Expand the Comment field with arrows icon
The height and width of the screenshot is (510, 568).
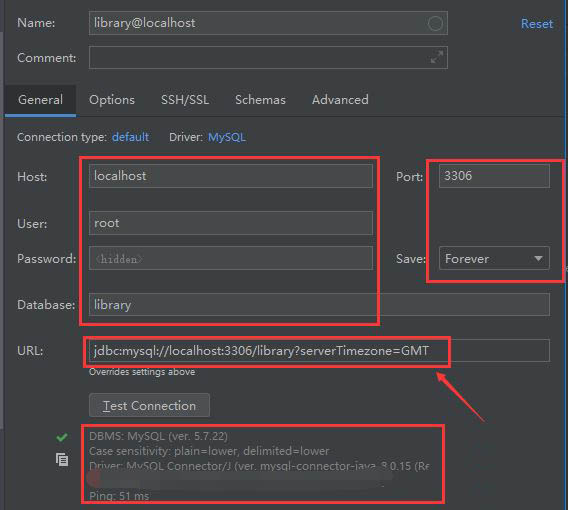coord(437,57)
